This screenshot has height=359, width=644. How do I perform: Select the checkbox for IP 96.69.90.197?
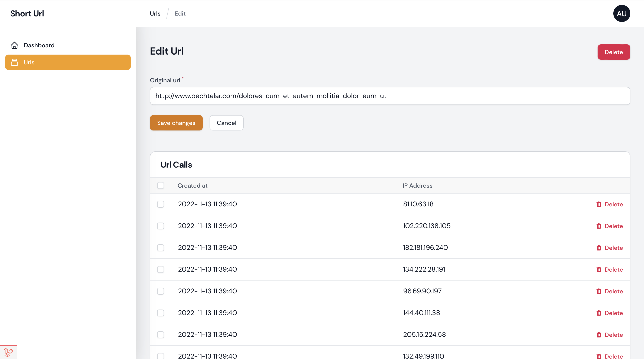click(161, 291)
